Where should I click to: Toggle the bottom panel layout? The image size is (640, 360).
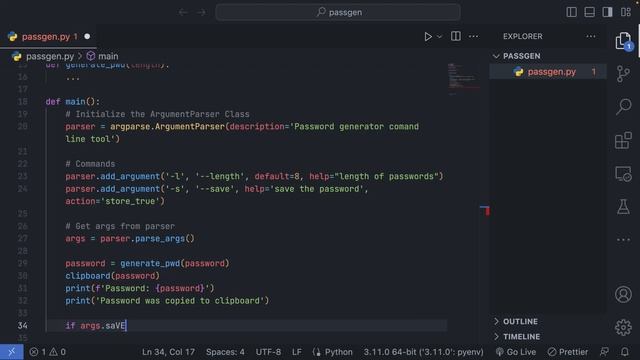pos(589,12)
